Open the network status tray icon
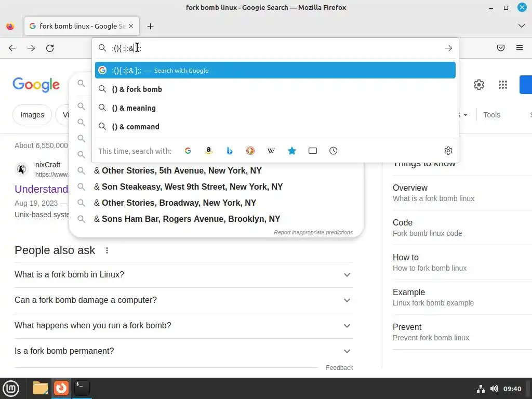Image resolution: width=532 pixels, height=399 pixels. 481,389
